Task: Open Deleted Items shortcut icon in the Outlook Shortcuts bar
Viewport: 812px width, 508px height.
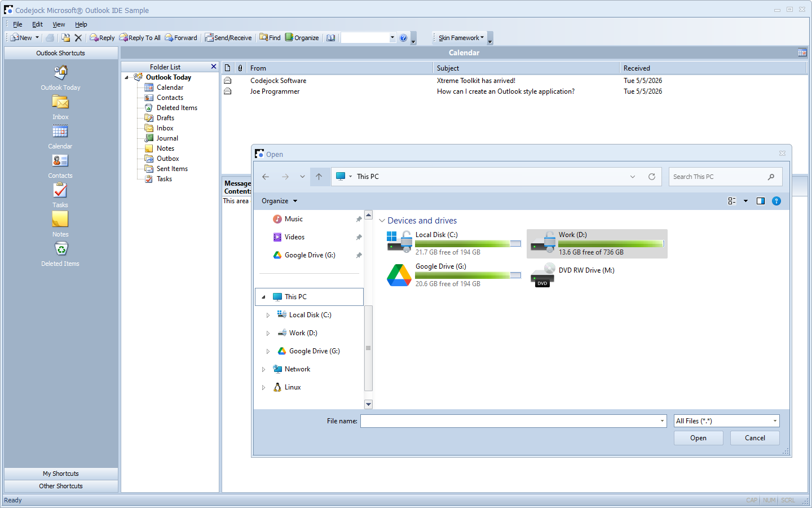Action: click(60, 249)
